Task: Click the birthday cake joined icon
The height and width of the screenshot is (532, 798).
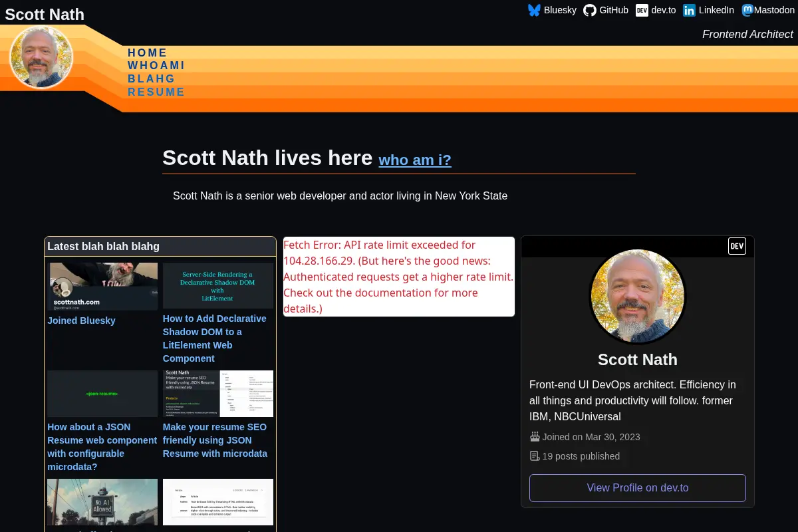Action: pos(535,437)
